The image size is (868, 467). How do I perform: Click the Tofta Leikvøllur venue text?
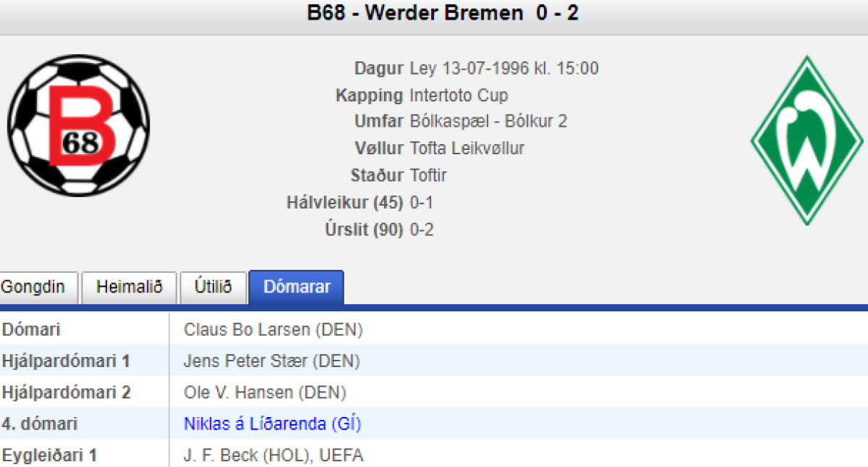click(467, 148)
